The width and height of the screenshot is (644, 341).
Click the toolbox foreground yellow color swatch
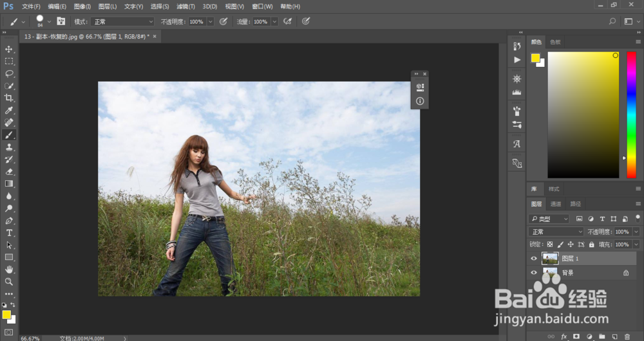[6, 315]
